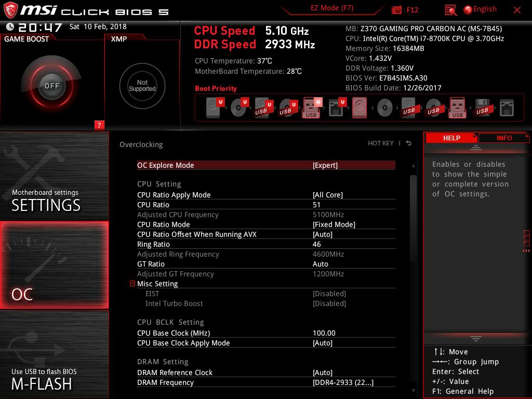Select the legacy USB hard disk boot icon
This screenshot has width=532, height=399.
[x=409, y=108]
